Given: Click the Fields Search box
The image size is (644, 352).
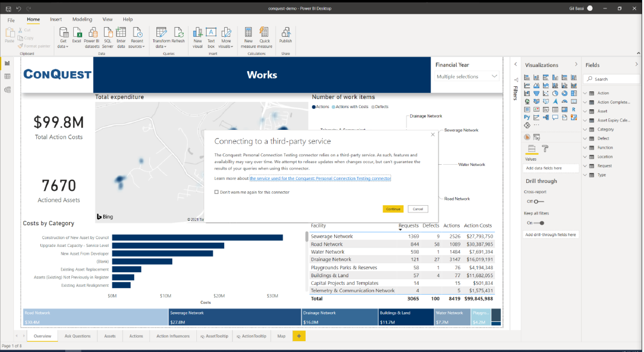Looking at the screenshot, I should click(611, 78).
